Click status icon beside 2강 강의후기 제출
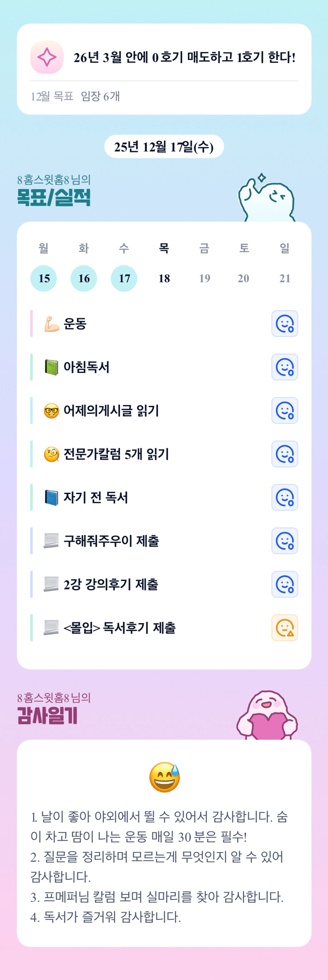Screen dimensions: 328x980 (284, 584)
